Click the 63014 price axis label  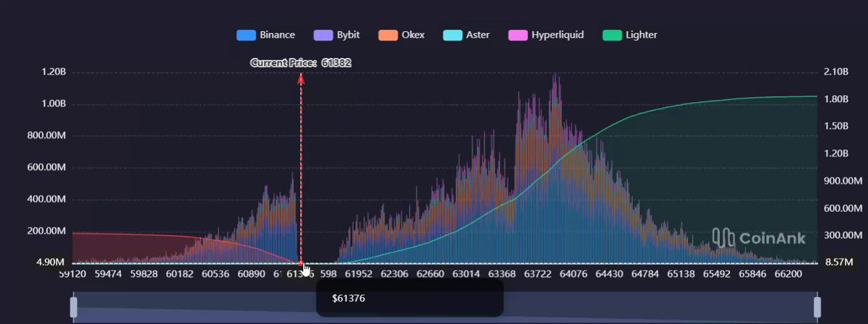pyautogui.click(x=466, y=275)
